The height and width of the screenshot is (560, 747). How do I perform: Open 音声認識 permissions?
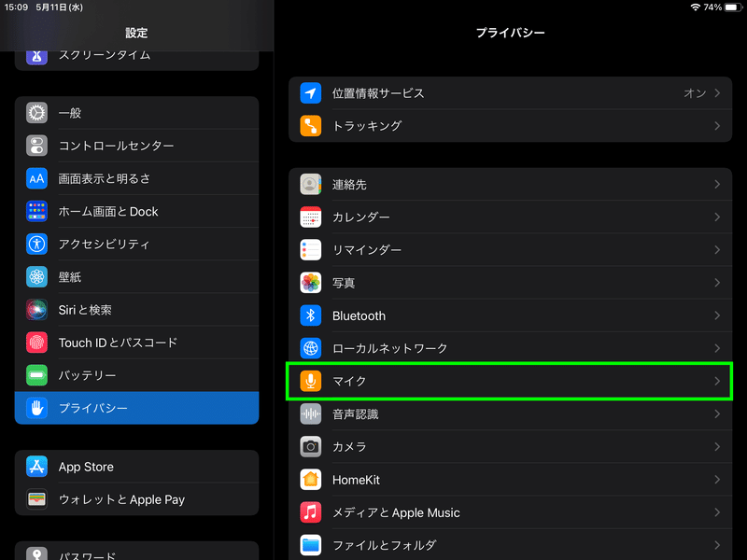click(x=510, y=413)
